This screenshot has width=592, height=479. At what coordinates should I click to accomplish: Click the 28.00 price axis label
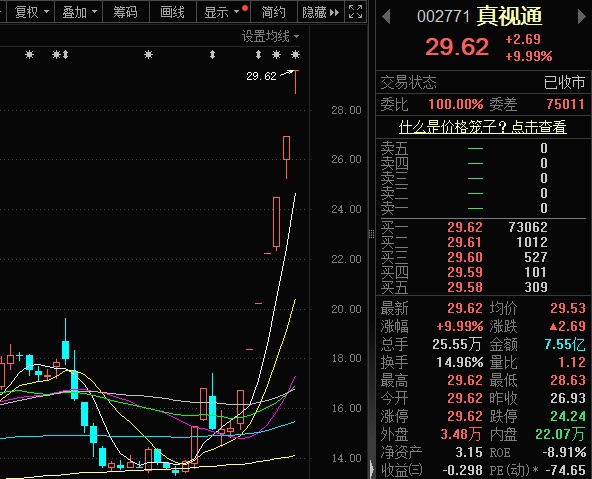pyautogui.click(x=346, y=111)
